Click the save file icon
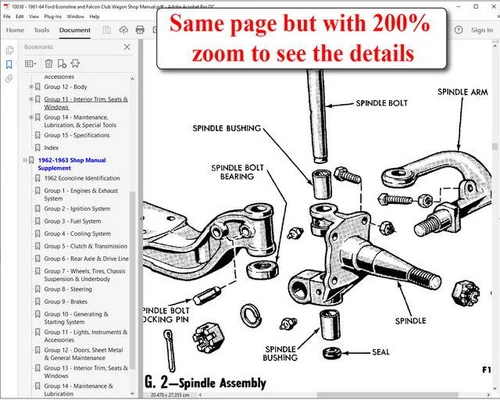Viewport: 500px width, 400px height. point(107,30)
